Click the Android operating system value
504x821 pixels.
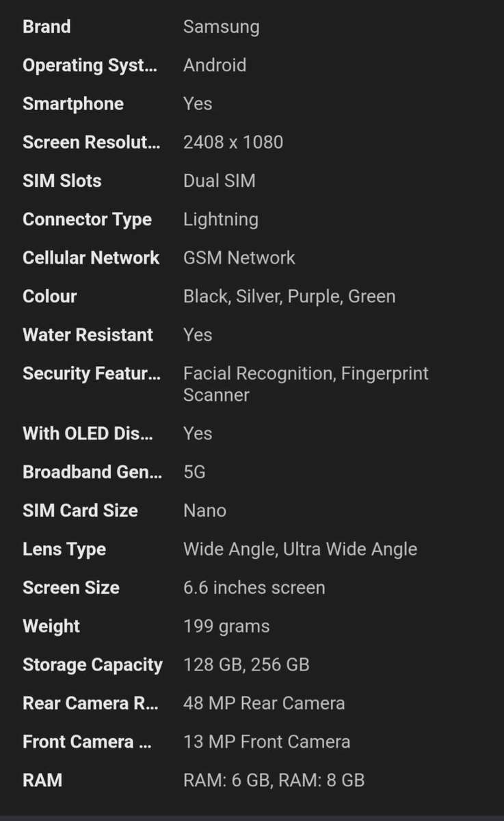[215, 66]
